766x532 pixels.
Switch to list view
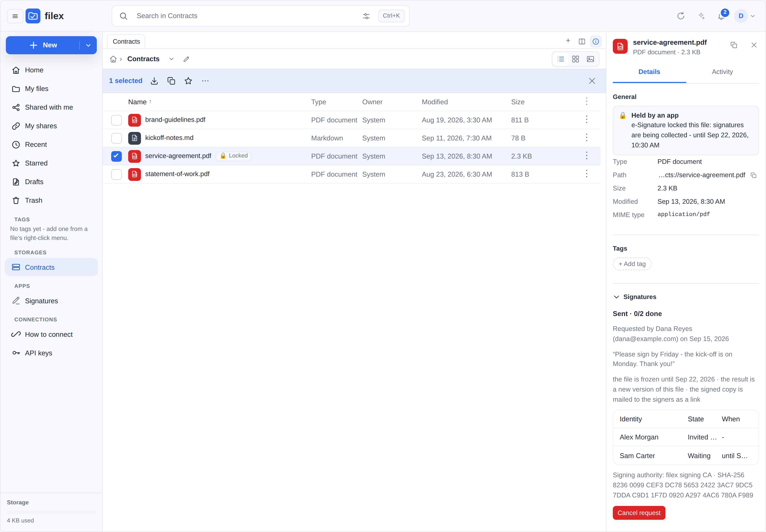tap(561, 59)
